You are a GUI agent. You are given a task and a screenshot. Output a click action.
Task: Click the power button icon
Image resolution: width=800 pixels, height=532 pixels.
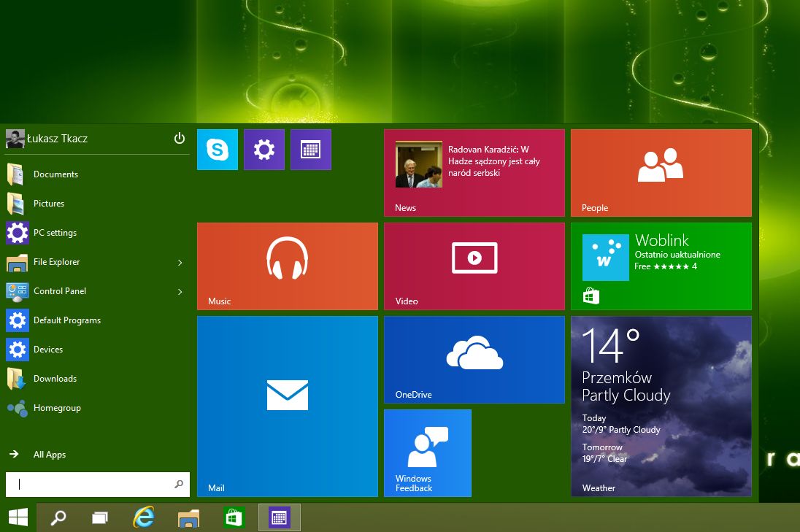[179, 138]
